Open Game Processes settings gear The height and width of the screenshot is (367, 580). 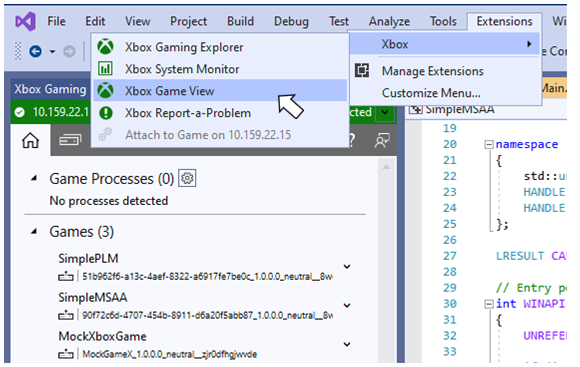[187, 178]
